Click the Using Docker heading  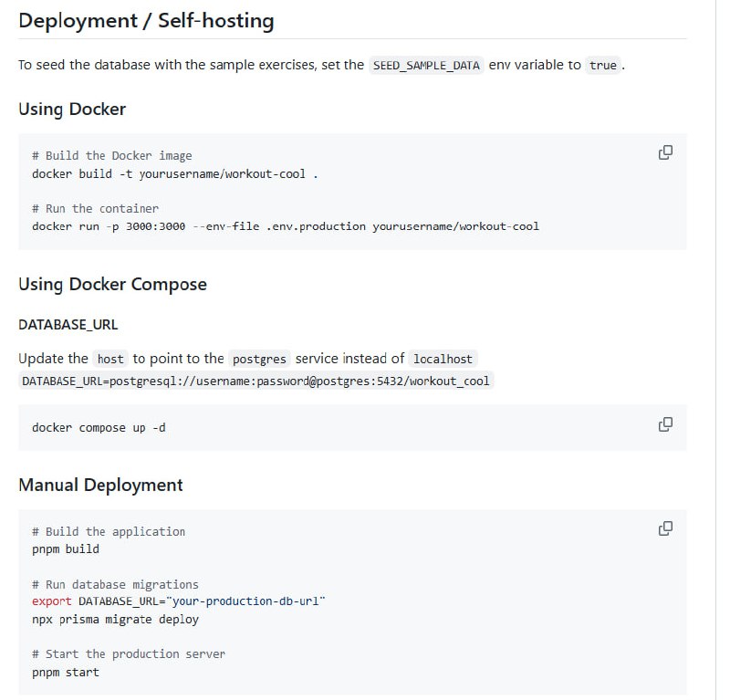[x=72, y=110]
